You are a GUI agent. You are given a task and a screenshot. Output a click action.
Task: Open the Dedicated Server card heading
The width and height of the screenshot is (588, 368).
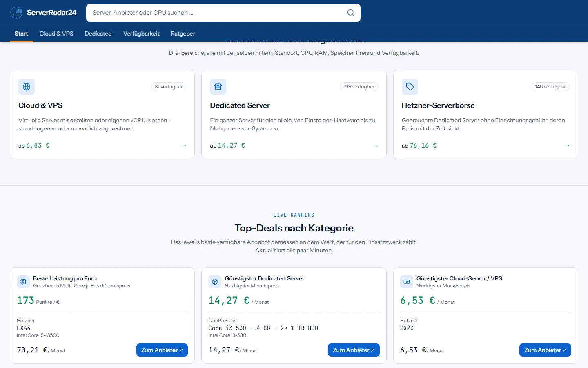(x=240, y=105)
